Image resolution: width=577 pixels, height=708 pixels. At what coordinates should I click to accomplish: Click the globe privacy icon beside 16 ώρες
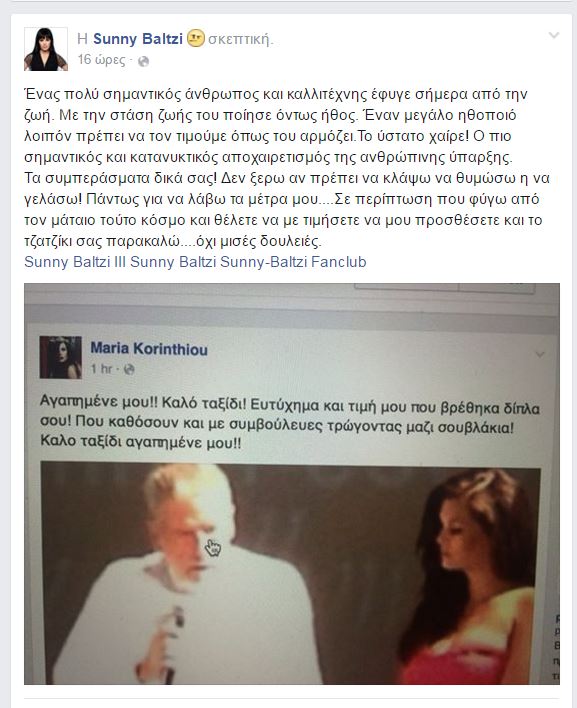[x=143, y=61]
